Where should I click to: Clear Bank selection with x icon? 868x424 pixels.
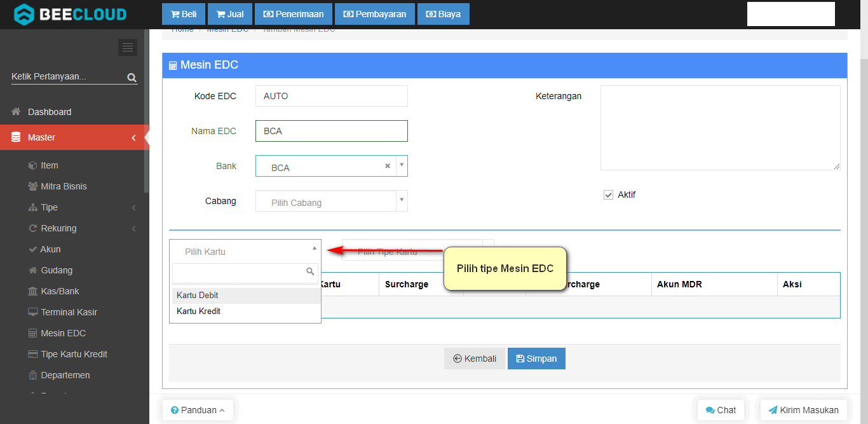(387, 166)
